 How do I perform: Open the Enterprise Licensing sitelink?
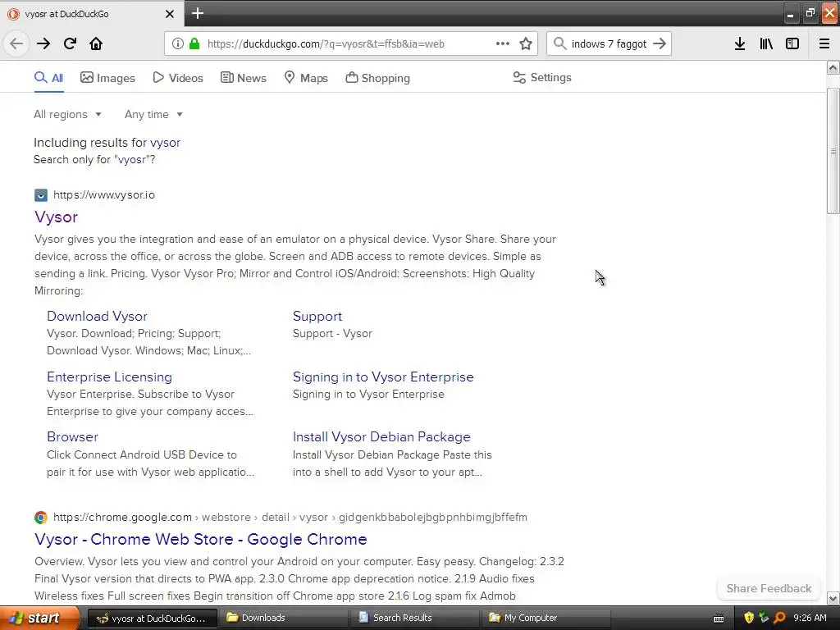click(109, 377)
